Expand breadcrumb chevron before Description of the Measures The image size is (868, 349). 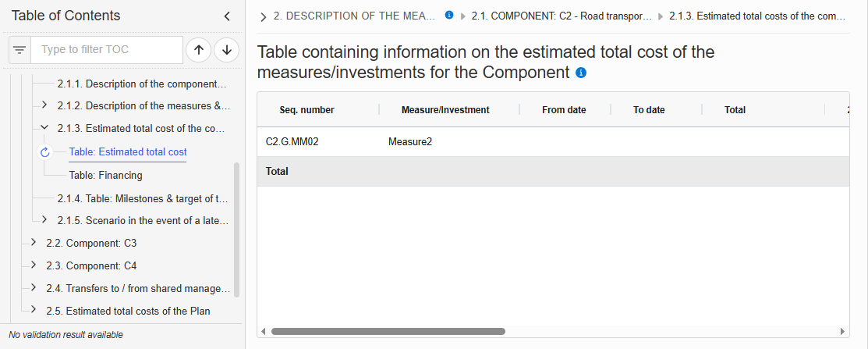click(264, 17)
